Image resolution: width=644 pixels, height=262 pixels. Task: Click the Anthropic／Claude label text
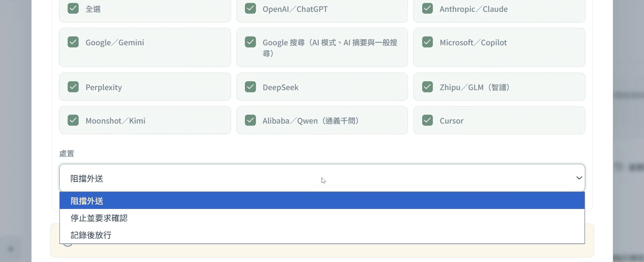[x=474, y=9]
